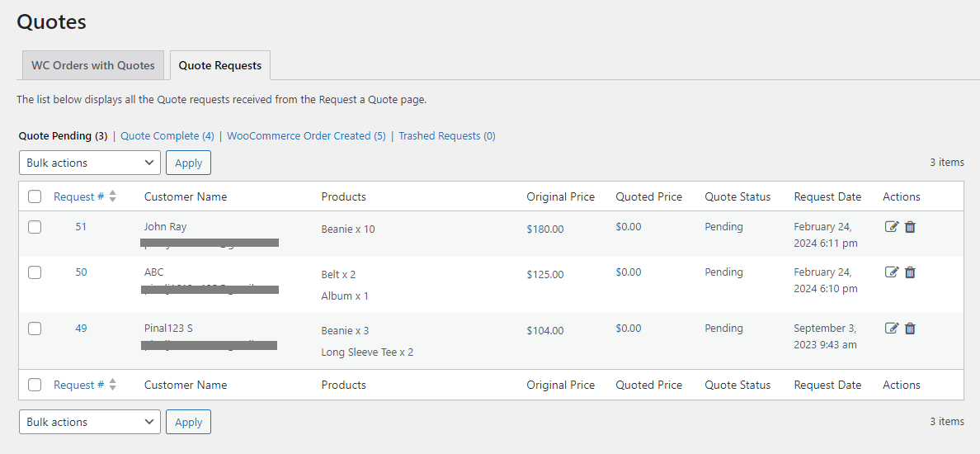Show WooCommerce Order Created (5) requests
The width and height of the screenshot is (980, 454).
(306, 136)
